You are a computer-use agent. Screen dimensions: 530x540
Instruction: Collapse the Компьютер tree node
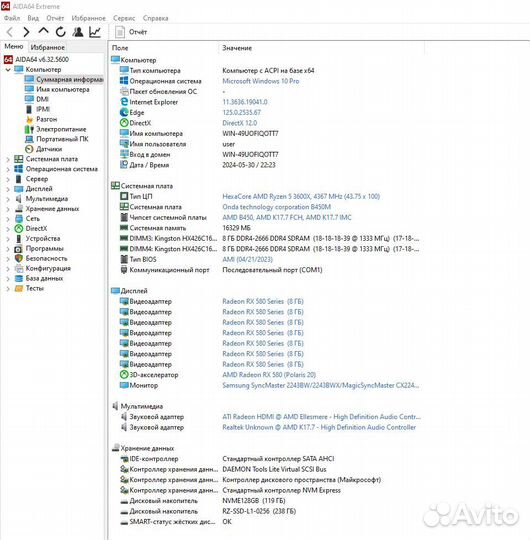coord(8,70)
